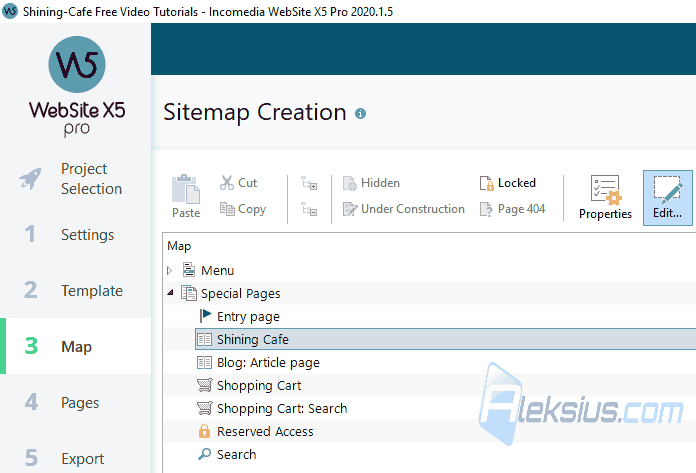Collapse the Special Pages tree node arrow
The width and height of the screenshot is (696, 473).
click(x=170, y=292)
